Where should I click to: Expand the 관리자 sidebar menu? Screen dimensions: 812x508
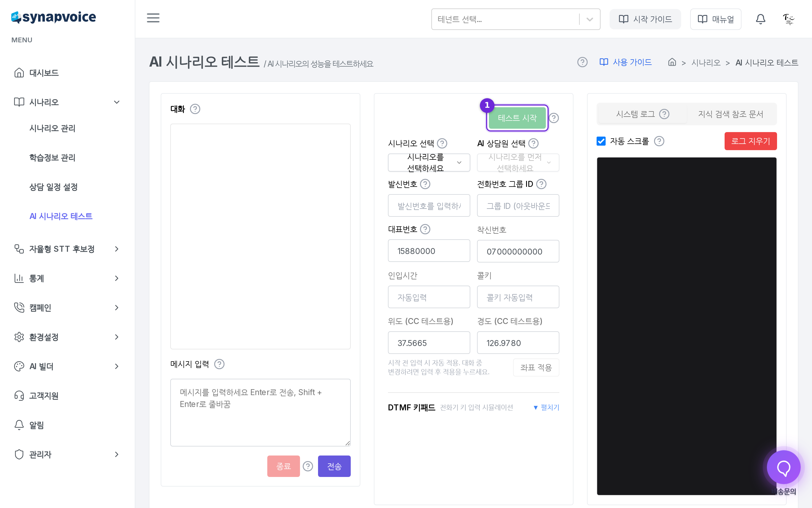pos(67,454)
